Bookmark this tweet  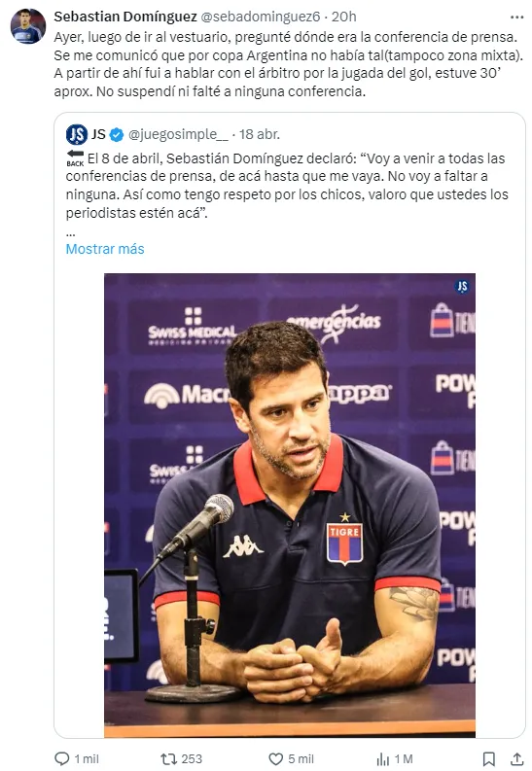(488, 758)
